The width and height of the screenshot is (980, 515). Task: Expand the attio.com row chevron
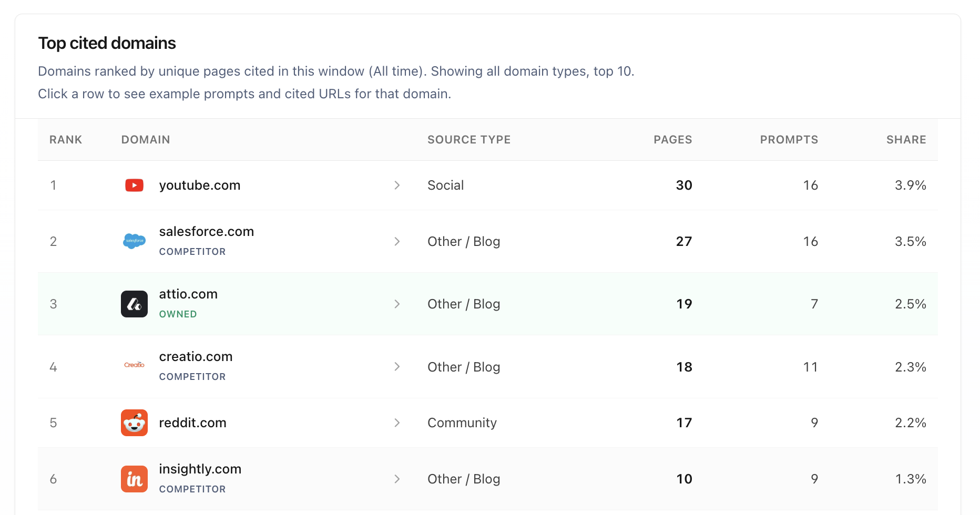click(397, 304)
